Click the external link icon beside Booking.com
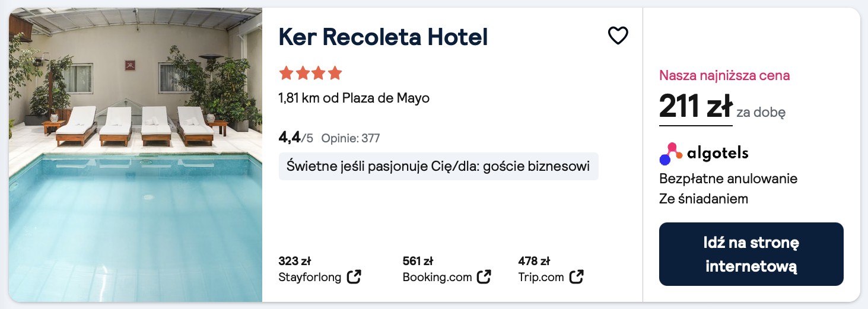The height and width of the screenshot is (309, 868). pyautogui.click(x=484, y=277)
